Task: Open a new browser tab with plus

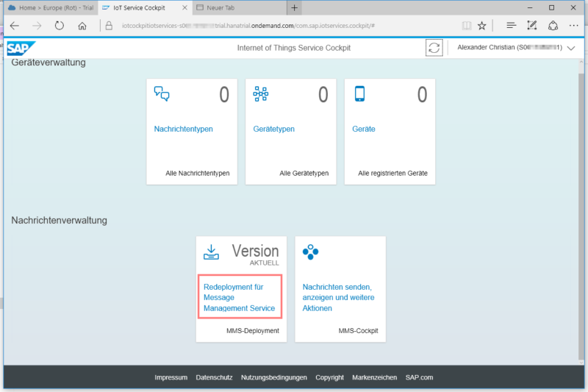Action: [295, 7]
